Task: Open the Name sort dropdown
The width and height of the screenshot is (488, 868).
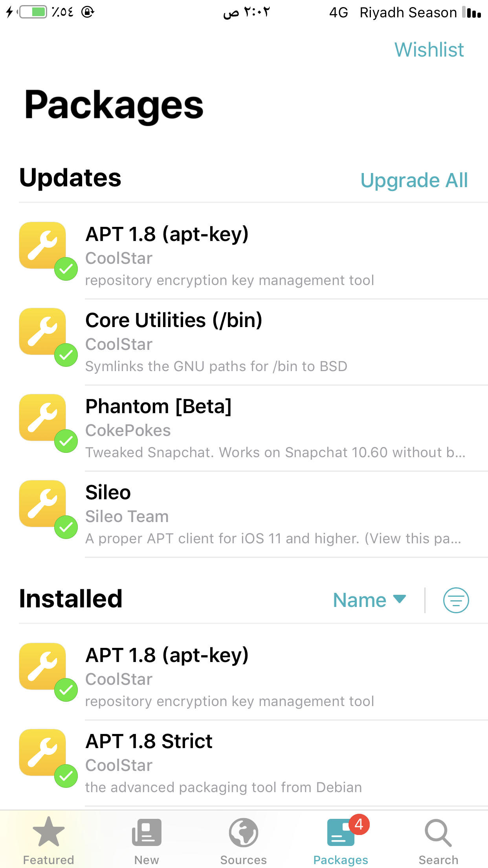Action: (369, 600)
